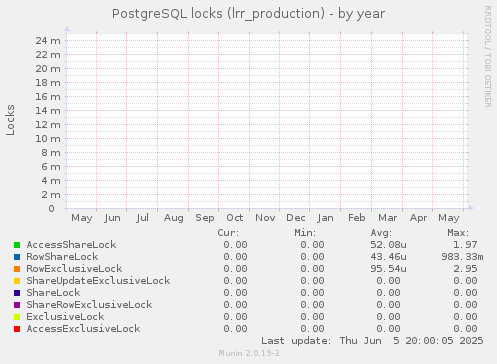
Task: Click the 983.33m max value
Action: point(462,257)
